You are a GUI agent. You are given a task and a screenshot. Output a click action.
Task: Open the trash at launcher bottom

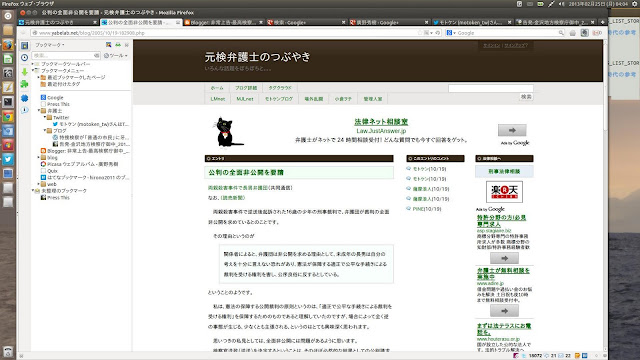point(8,351)
